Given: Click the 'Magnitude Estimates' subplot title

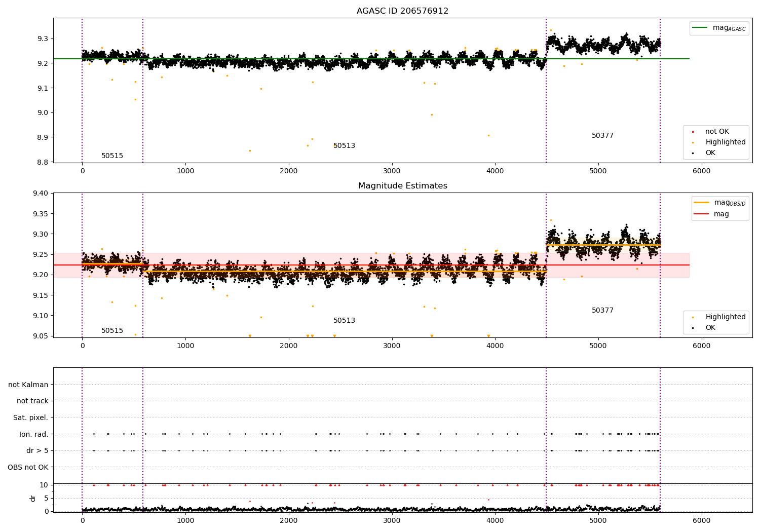Looking at the screenshot, I should [x=402, y=186].
